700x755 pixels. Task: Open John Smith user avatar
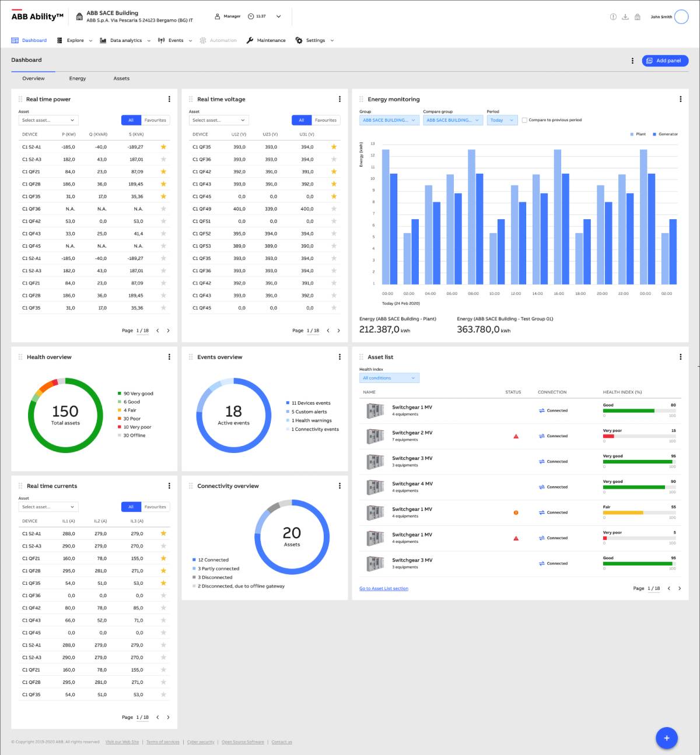click(x=681, y=17)
